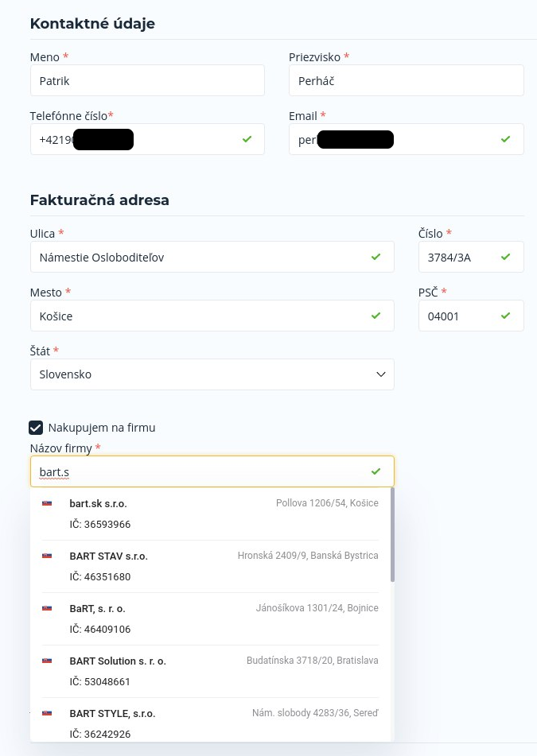537x756 pixels.
Task: Click the Slovak flag beside bart.sk s.r.o.
Action: (x=47, y=503)
